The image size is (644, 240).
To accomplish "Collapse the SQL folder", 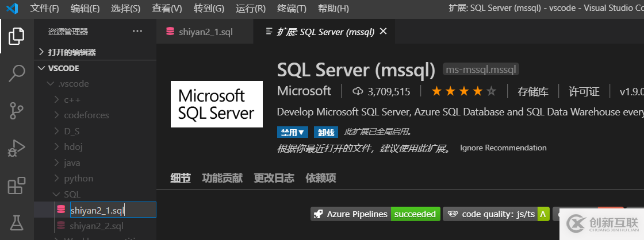I will coord(57,195).
